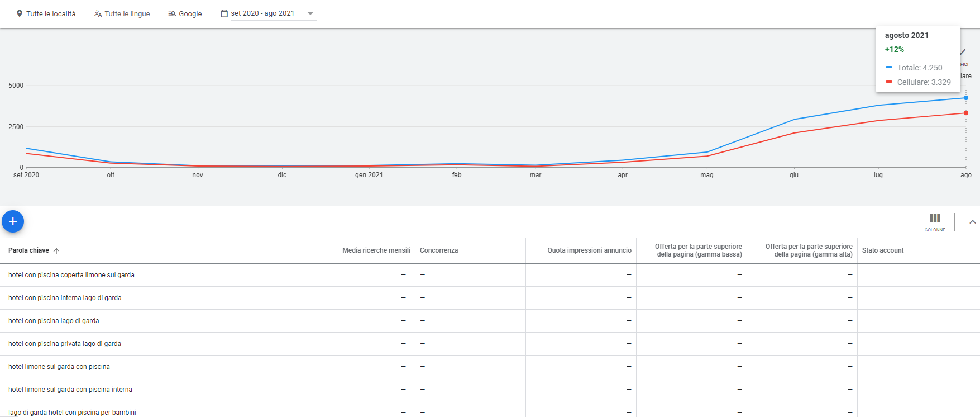Click gamma alta offer column header
This screenshot has width=980, height=417.
click(809, 250)
